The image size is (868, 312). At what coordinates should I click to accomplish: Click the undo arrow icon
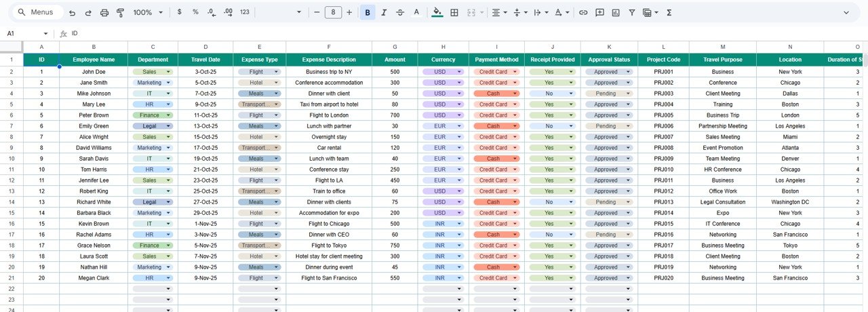73,12
